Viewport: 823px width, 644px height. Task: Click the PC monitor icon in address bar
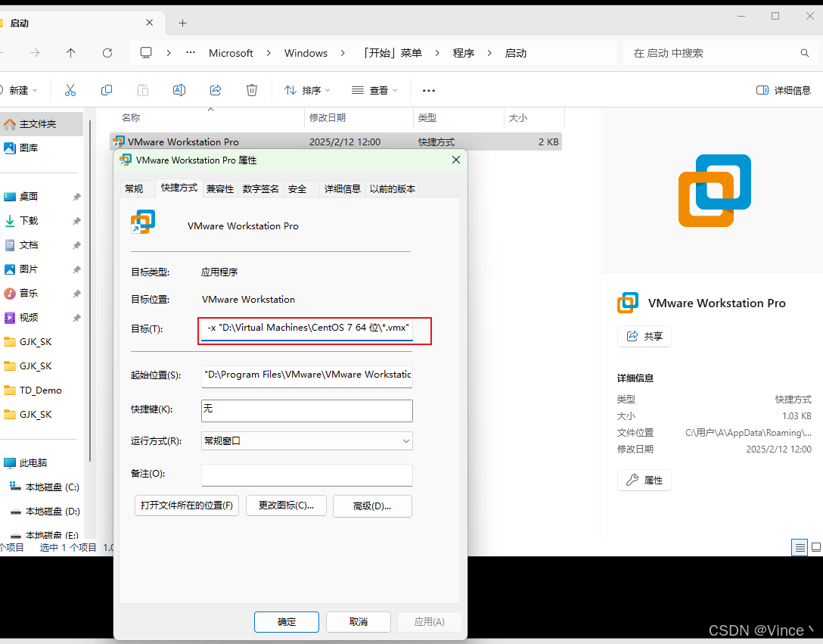pyautogui.click(x=146, y=52)
